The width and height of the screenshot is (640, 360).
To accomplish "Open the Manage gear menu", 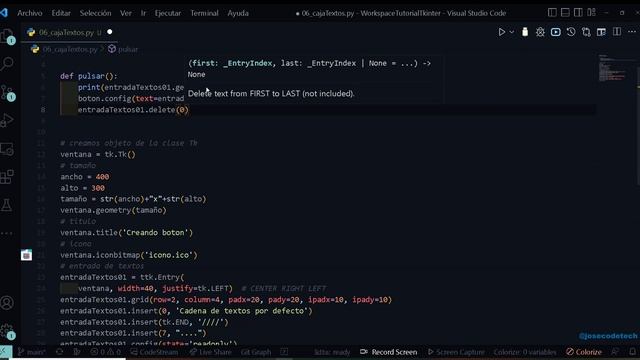I will pos(7,331).
